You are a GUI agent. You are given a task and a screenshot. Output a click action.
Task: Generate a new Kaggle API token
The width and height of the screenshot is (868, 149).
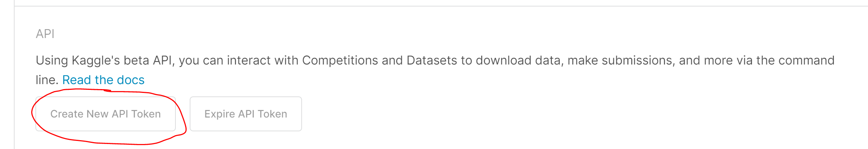105,114
